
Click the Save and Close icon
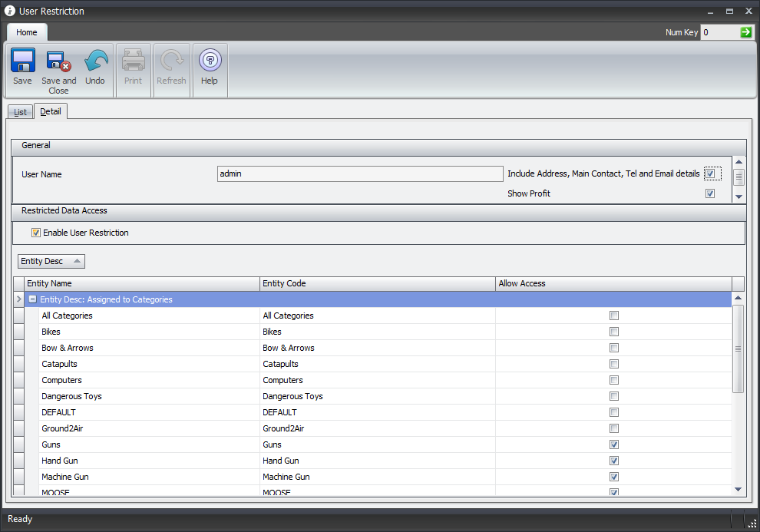click(x=58, y=61)
